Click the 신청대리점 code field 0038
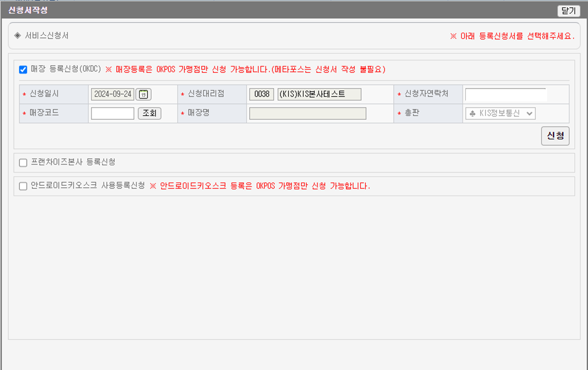This screenshot has width=588, height=370. pos(261,95)
